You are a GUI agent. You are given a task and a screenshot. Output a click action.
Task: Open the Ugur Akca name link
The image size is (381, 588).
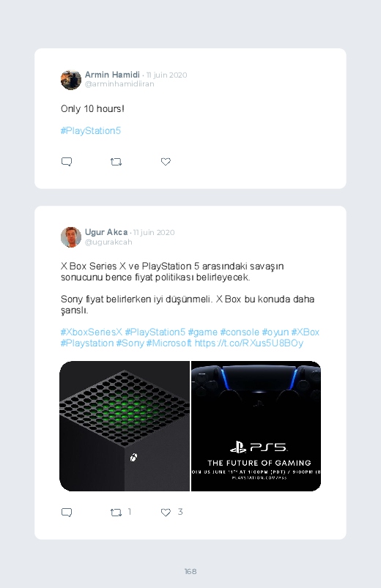pos(106,232)
